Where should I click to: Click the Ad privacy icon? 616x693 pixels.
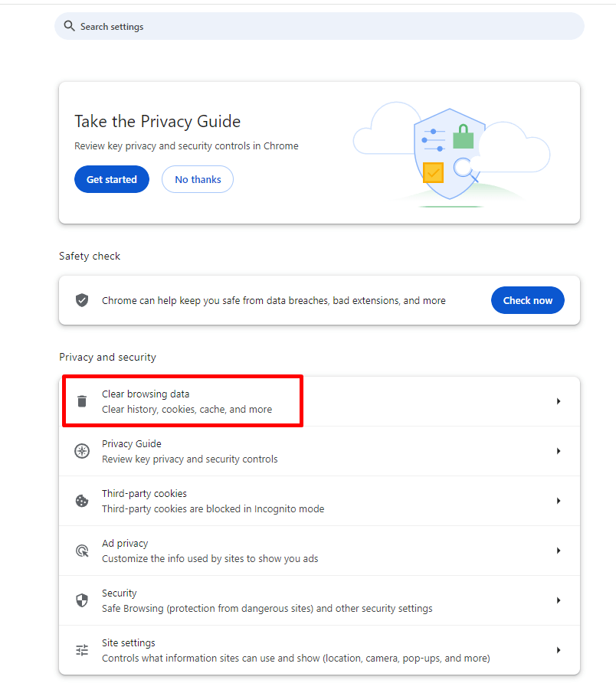click(x=82, y=551)
